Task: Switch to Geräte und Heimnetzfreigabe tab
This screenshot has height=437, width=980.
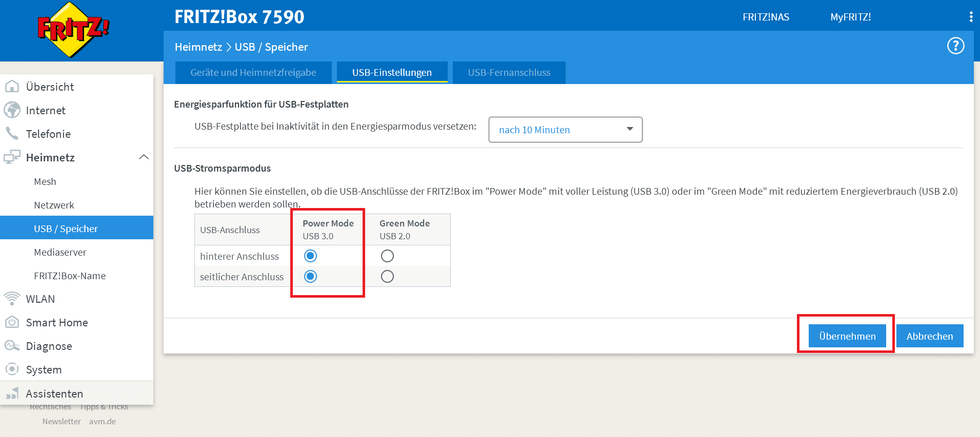Action: 253,72
